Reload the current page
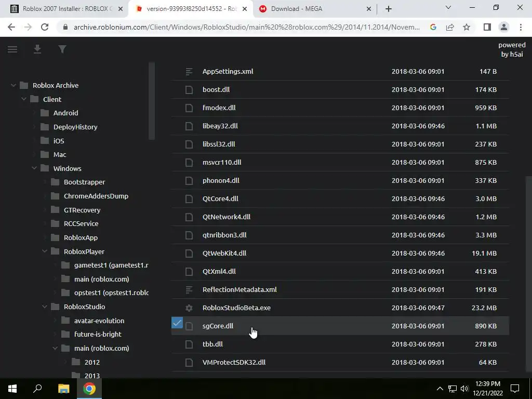532x399 pixels. [45, 27]
